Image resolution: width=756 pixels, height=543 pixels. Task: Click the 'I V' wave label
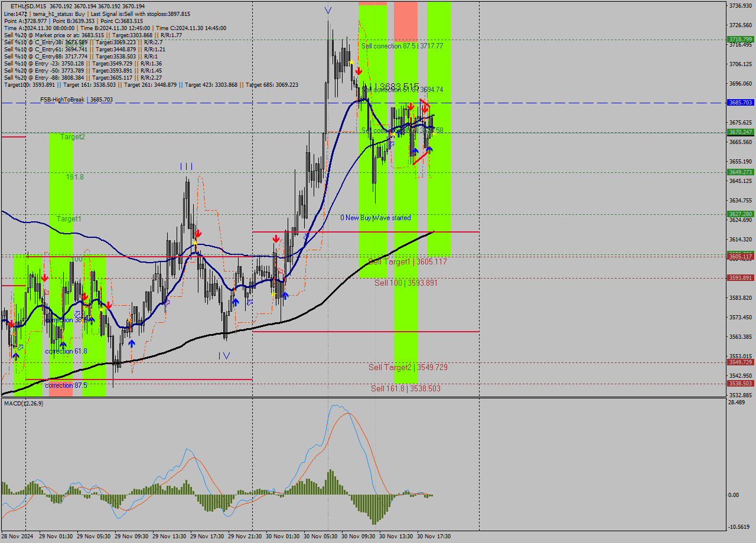coord(224,355)
